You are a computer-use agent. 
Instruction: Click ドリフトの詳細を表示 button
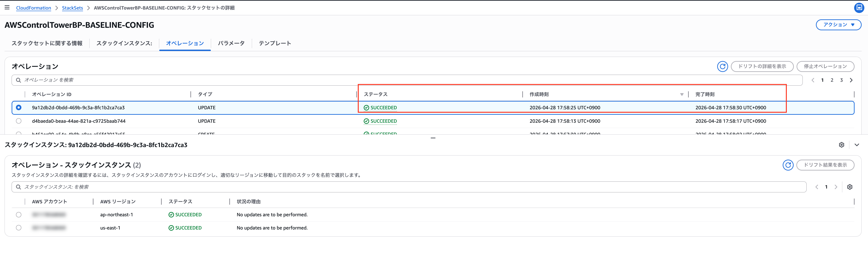point(762,66)
